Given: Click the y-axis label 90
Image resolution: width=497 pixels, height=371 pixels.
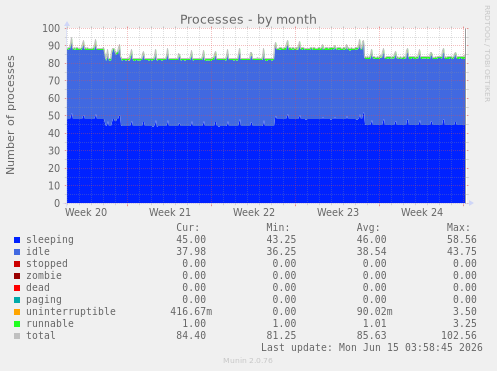Looking at the screenshot, I should 54,46.
